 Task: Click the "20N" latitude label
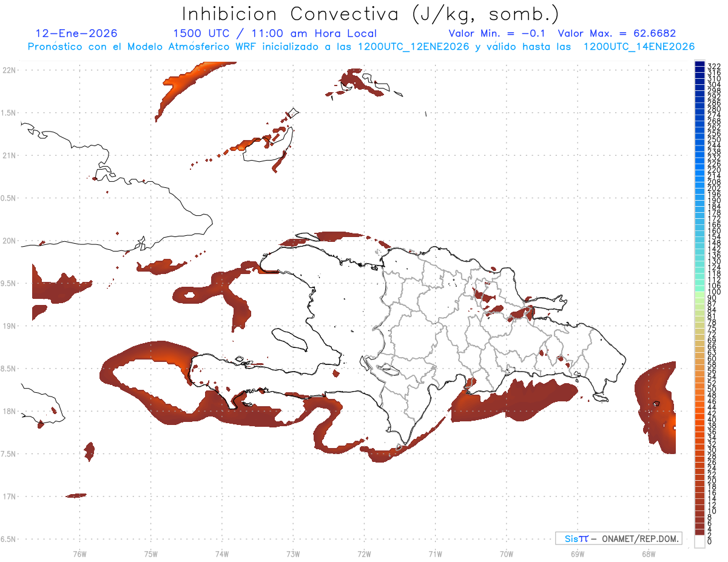8,241
